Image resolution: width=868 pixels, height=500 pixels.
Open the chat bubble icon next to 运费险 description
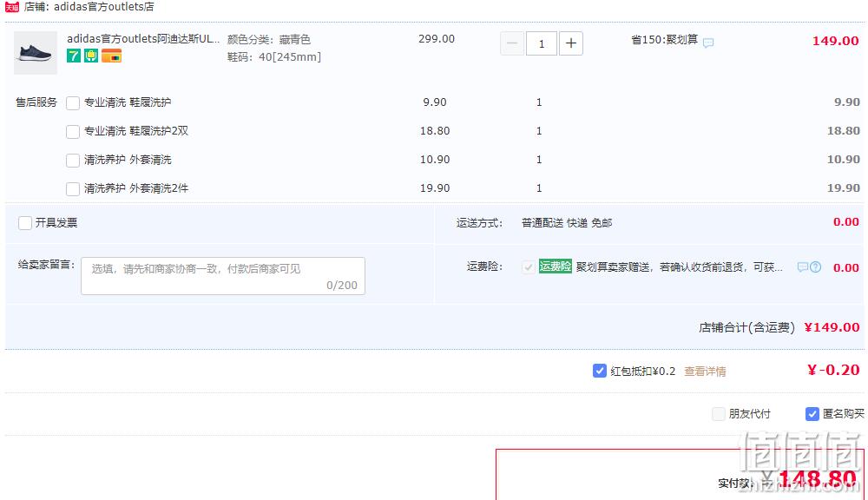click(x=803, y=266)
